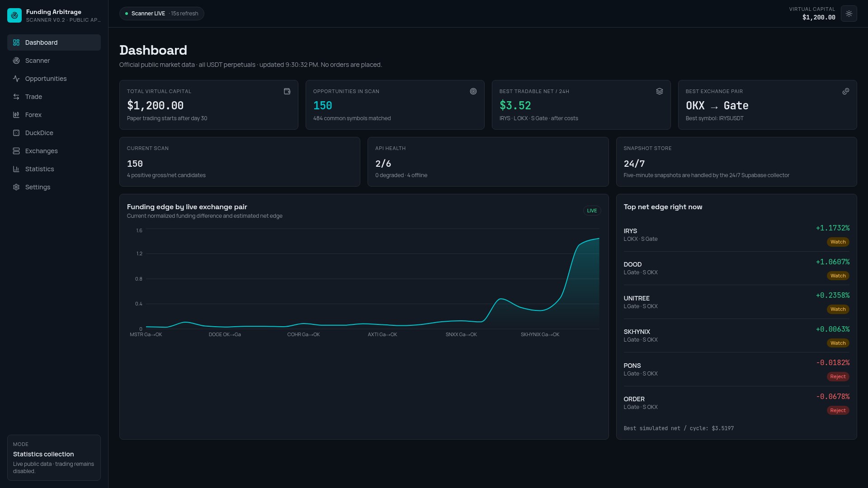Click the $3.52 best tradable net value
Viewport: 868px width, 488px height.
[515, 106]
